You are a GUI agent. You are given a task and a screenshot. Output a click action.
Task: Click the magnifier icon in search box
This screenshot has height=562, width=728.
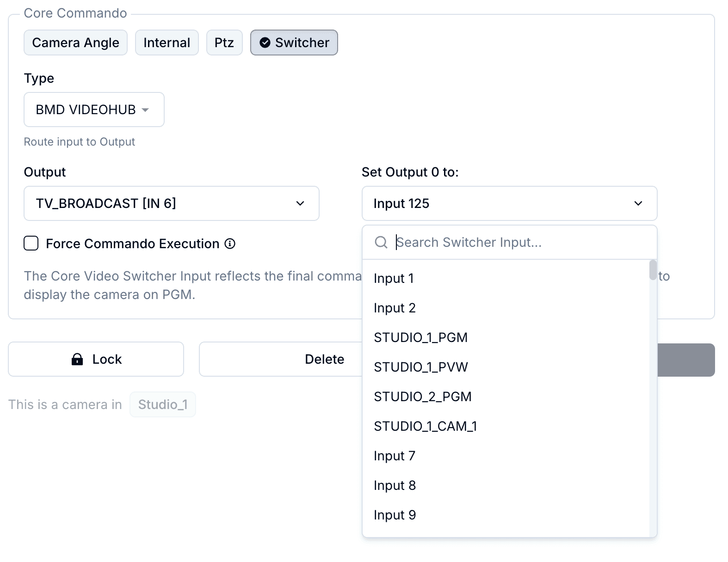click(381, 242)
